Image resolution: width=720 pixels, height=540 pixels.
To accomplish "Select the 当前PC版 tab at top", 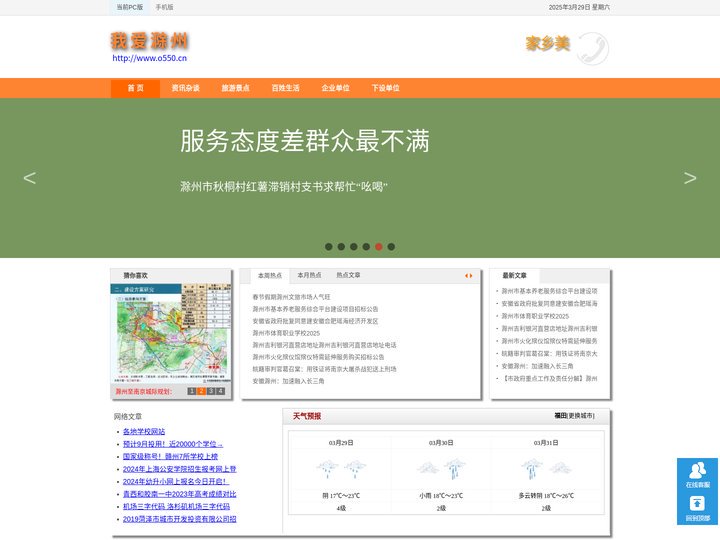I will [x=130, y=7].
